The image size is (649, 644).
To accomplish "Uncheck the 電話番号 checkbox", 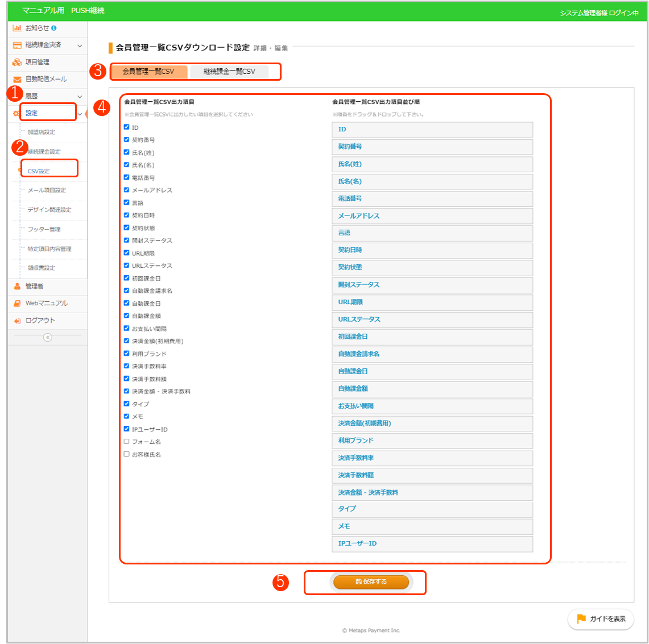I will pos(126,177).
